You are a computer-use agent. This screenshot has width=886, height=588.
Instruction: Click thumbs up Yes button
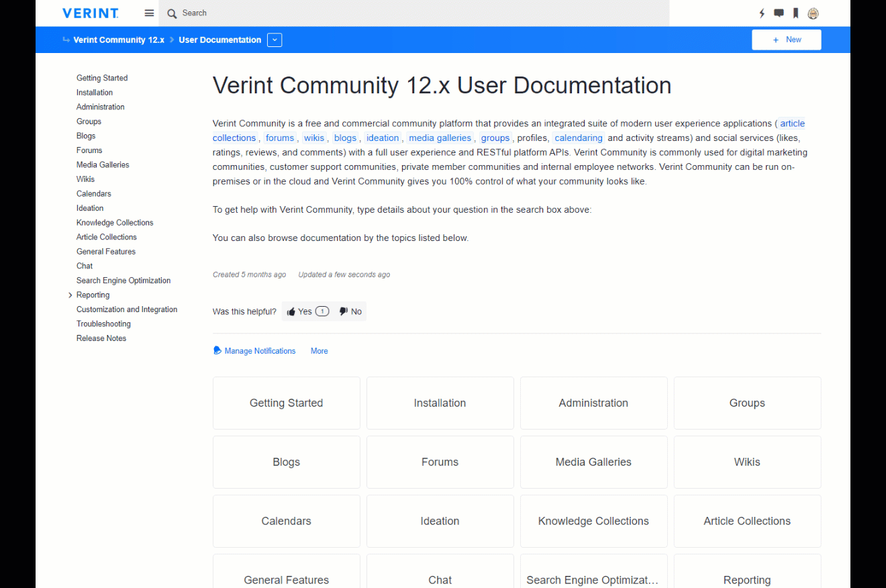click(x=307, y=311)
